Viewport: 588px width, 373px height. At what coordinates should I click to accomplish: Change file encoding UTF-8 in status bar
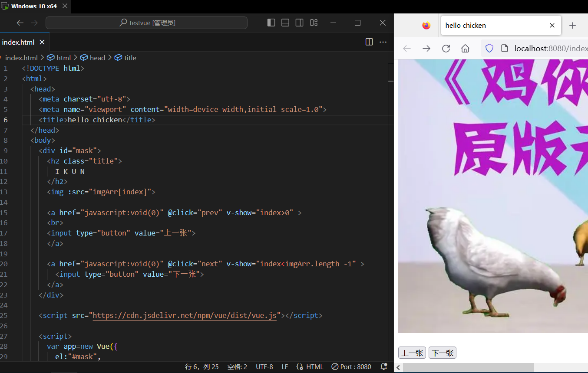click(264, 366)
